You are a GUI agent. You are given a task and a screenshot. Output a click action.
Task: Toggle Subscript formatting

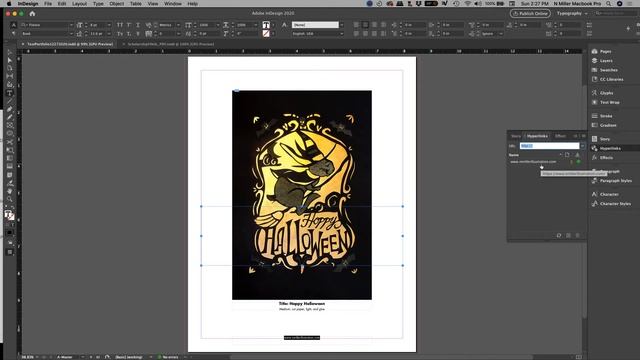129,34
